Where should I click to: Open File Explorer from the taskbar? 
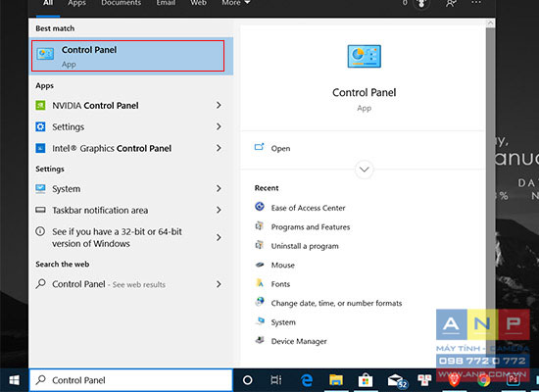tap(336, 380)
